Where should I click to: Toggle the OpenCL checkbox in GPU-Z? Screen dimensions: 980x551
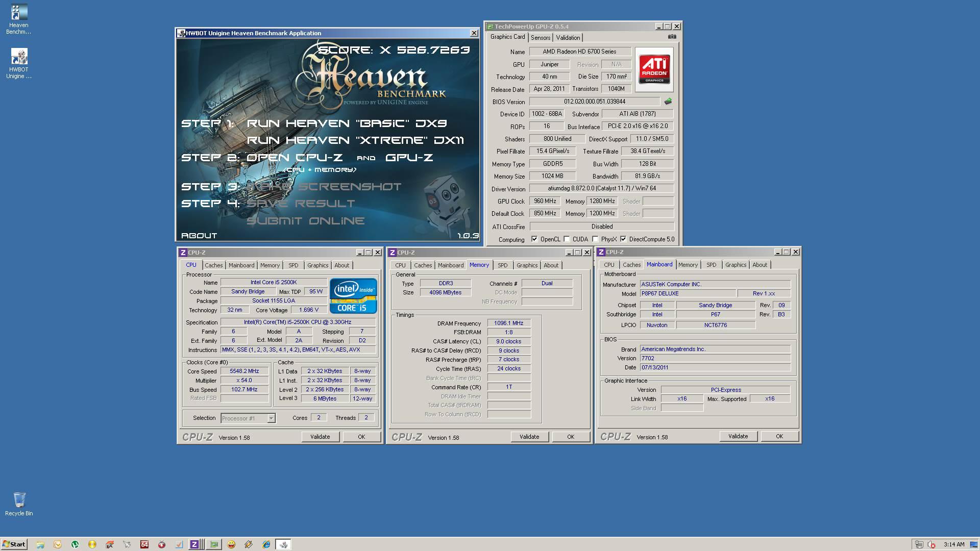[534, 239]
